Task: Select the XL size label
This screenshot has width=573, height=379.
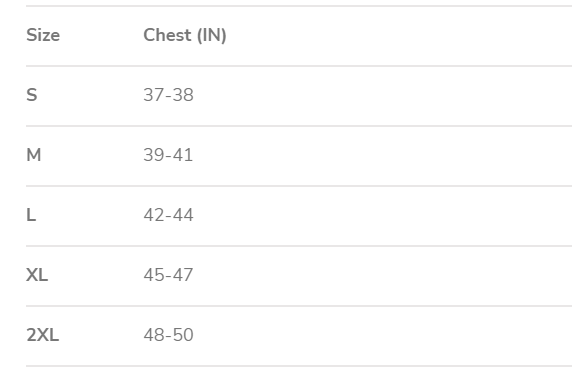Action: tap(37, 275)
